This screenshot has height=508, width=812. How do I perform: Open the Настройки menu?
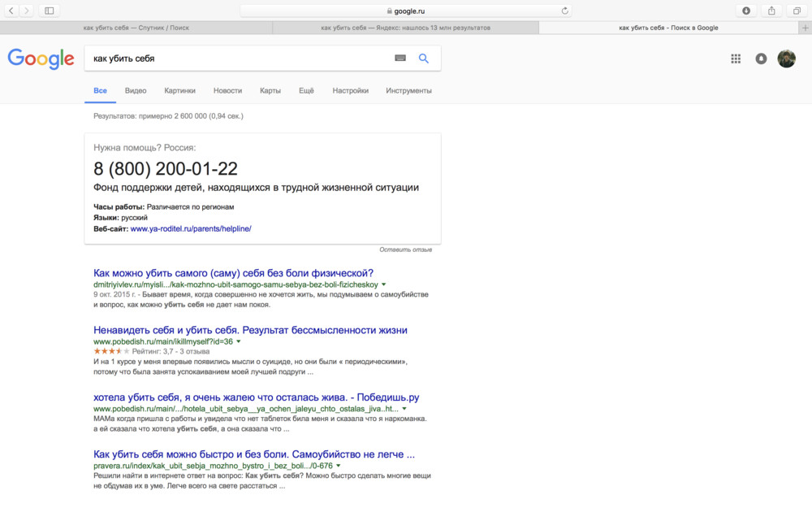[351, 91]
